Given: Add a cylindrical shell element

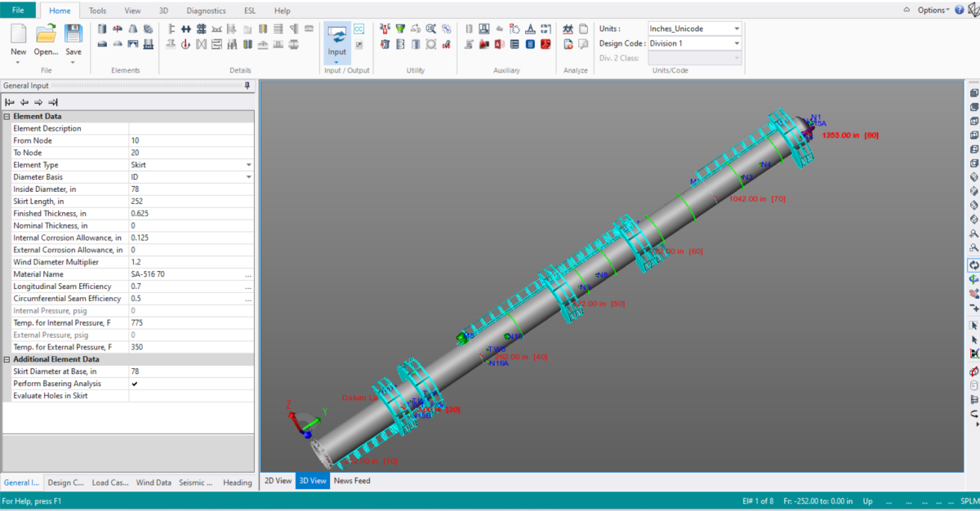Looking at the screenshot, I should pos(101,29).
